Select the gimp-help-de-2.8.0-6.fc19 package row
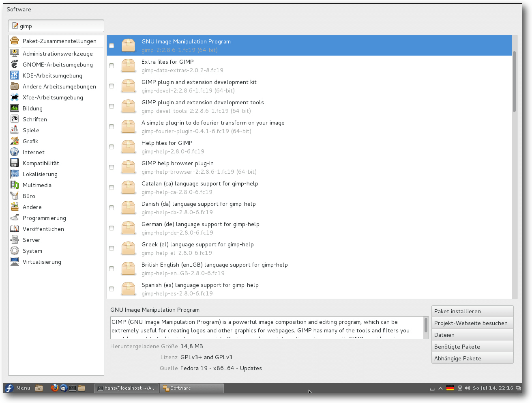The width and height of the screenshot is (532, 403). (309, 228)
